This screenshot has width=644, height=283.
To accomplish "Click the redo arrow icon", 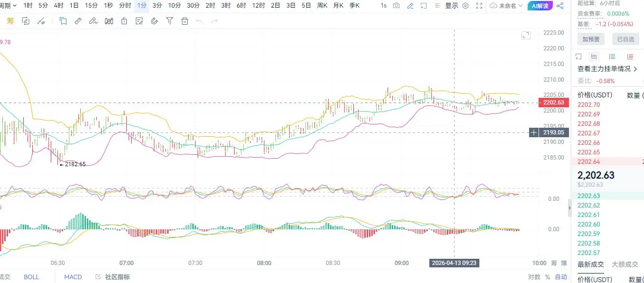I will point(215,21).
